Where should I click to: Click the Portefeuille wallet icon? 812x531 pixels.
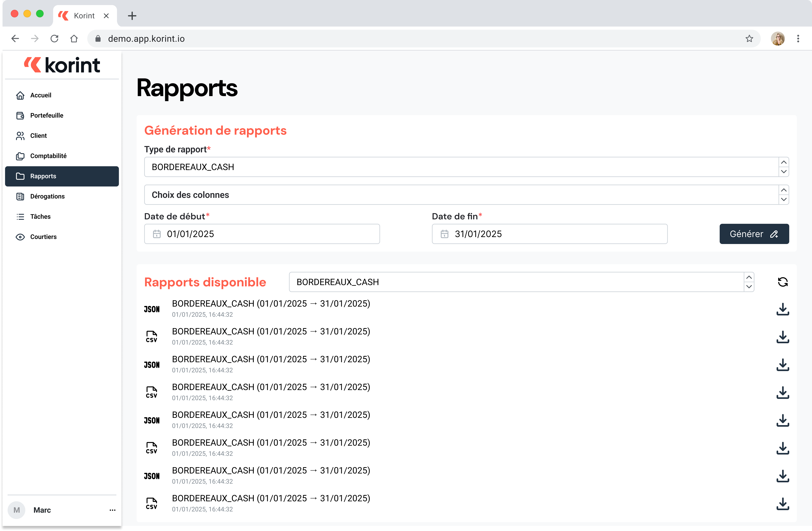click(20, 116)
